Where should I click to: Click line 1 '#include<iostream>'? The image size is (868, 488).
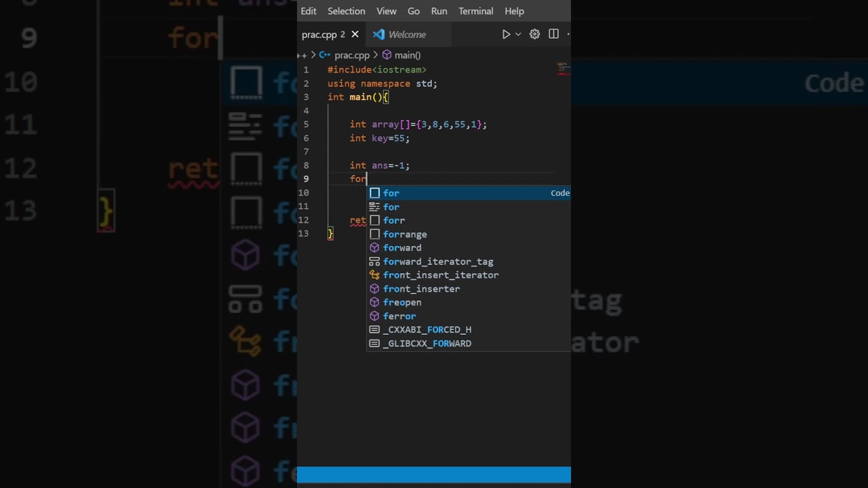[377, 70]
